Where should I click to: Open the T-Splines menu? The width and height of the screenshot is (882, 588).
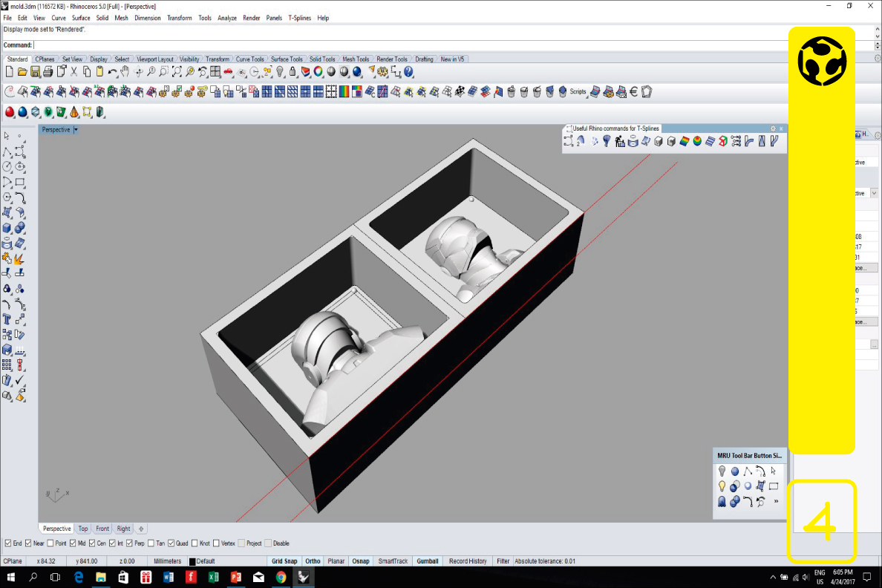299,18
